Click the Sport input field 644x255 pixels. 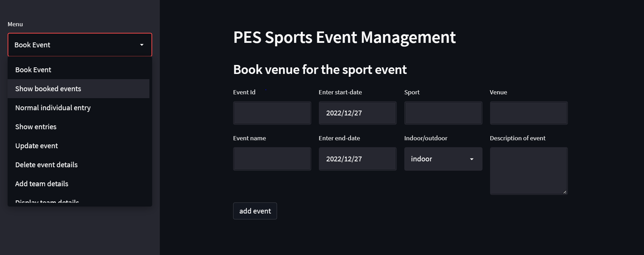pyautogui.click(x=443, y=113)
